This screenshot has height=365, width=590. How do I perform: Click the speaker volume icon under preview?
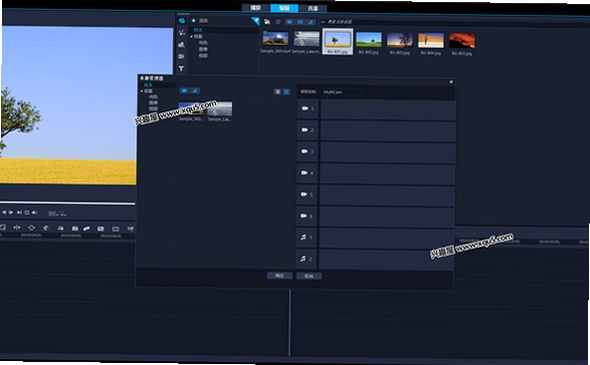point(35,213)
